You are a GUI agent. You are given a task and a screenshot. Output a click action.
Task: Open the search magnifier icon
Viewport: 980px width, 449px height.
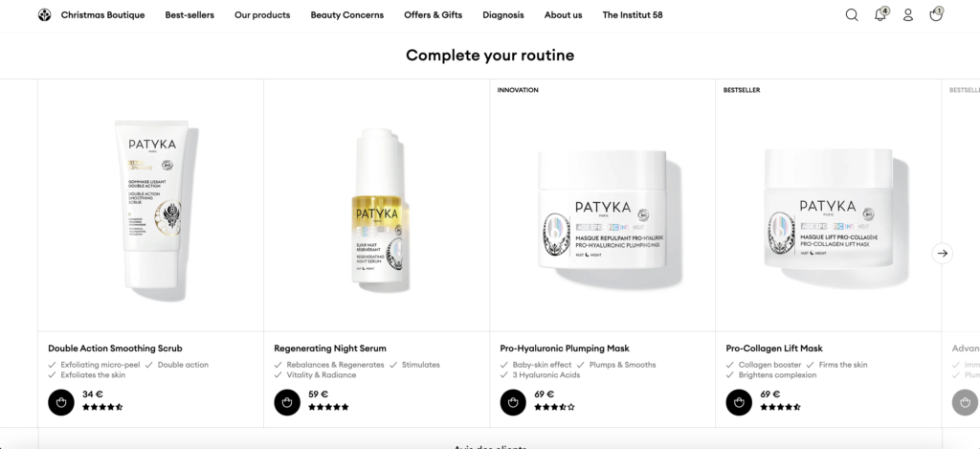[x=851, y=15]
